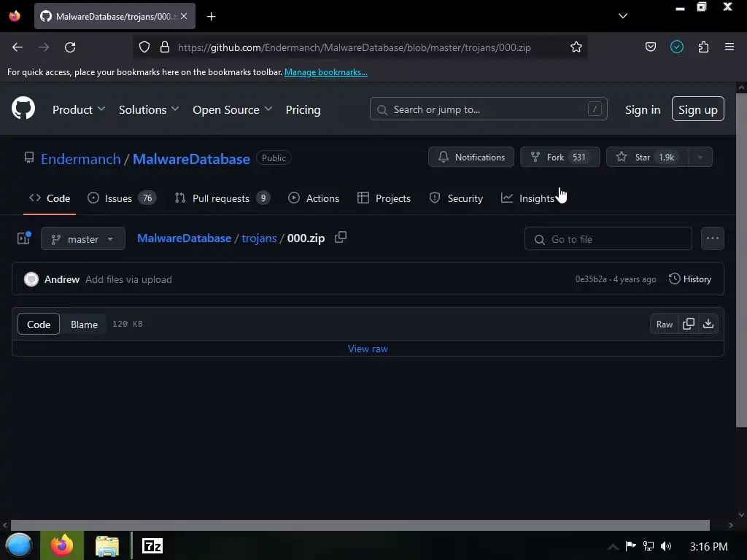Screen dimensions: 747x560
Task: Open a new tab with plus icon
Action: 211,17
